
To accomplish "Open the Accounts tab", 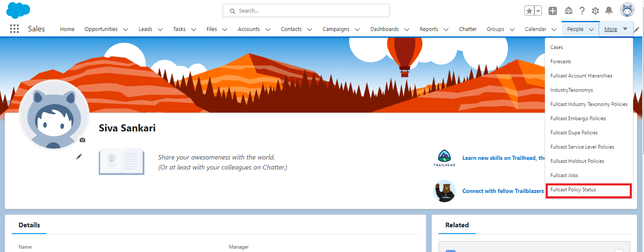I will point(249,29).
